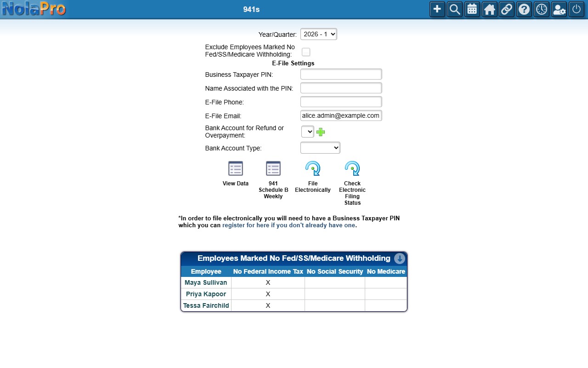This screenshot has height=368, width=588.
Task: Click the chain link icon in header
Action: coord(507,9)
